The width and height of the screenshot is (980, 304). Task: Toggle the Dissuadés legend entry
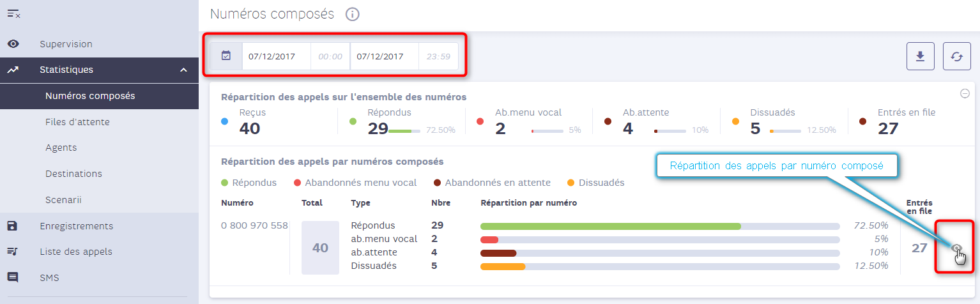[x=595, y=183]
